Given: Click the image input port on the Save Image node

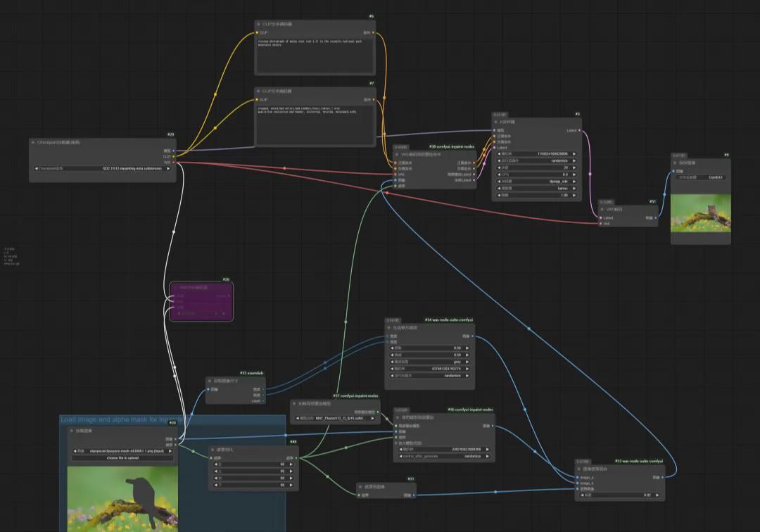Looking at the screenshot, I should (674, 171).
